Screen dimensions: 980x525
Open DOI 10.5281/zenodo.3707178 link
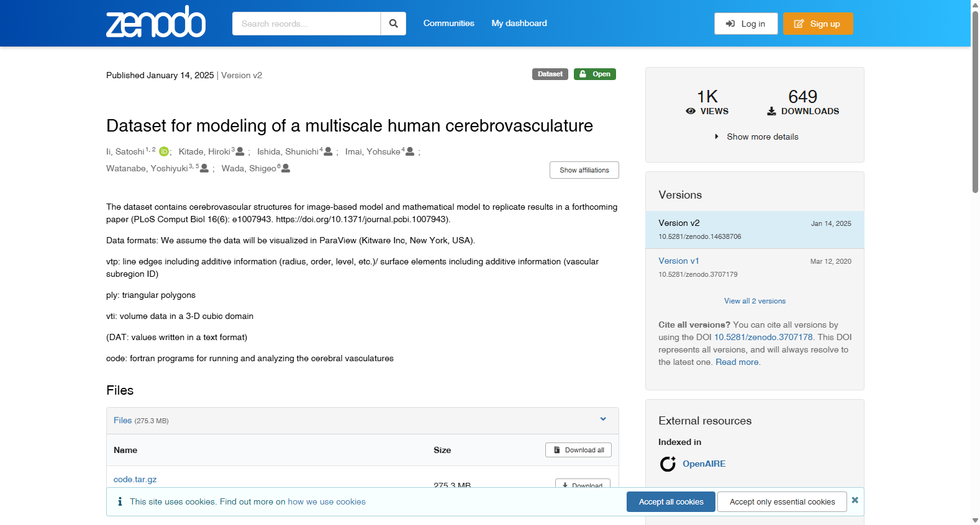pyautogui.click(x=763, y=337)
